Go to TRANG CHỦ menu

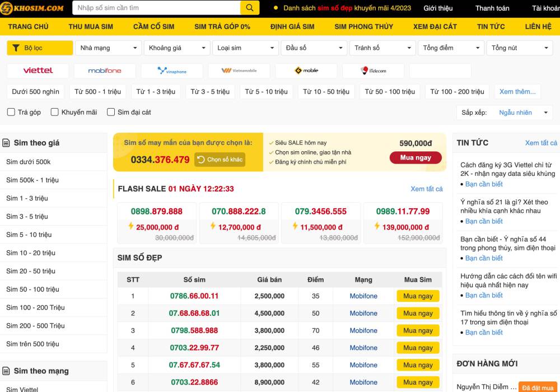28,26
